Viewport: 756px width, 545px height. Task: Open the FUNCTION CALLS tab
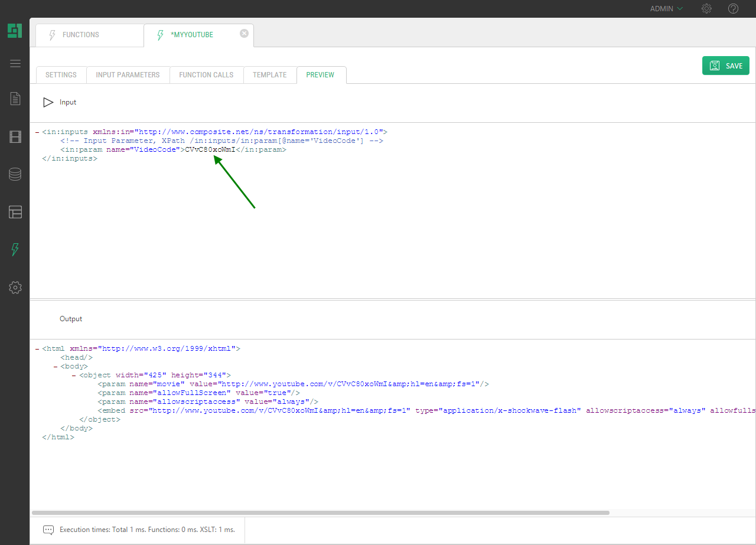pos(206,75)
